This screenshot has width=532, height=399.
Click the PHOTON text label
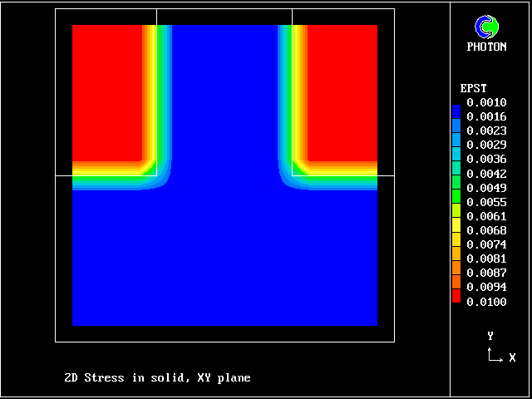click(486, 47)
